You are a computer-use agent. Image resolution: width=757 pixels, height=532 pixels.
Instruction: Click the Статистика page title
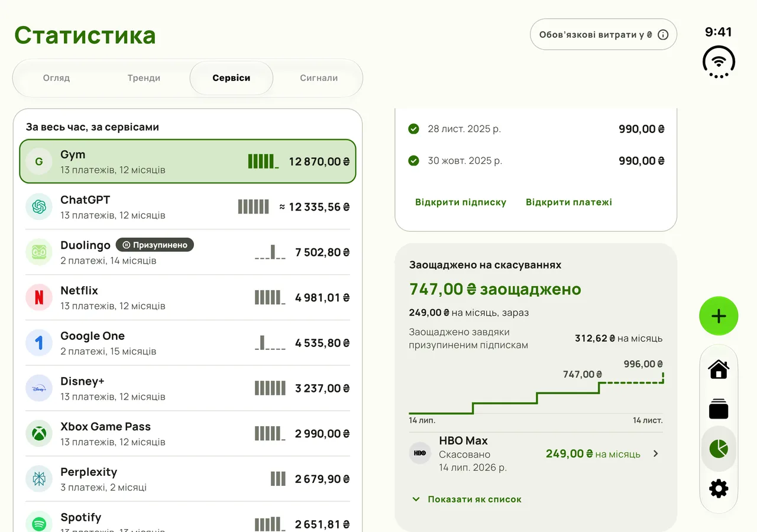click(x=85, y=35)
